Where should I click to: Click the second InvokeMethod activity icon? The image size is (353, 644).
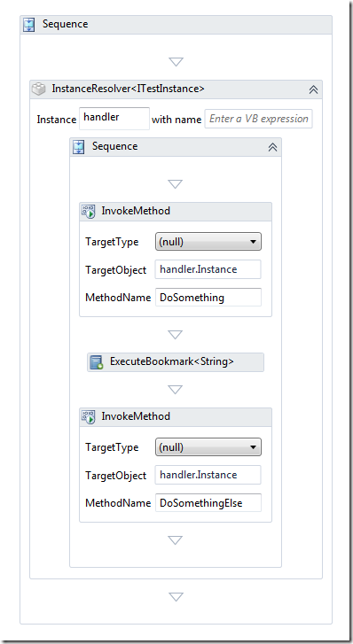89,417
